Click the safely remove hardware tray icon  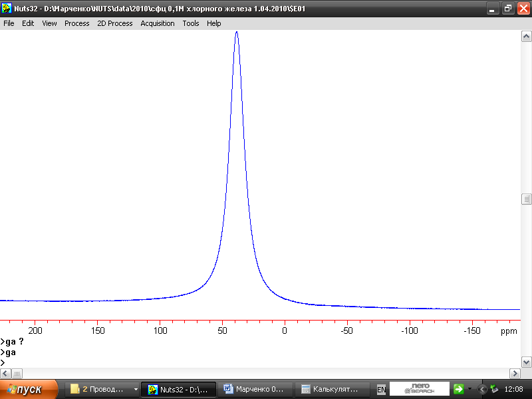(x=494, y=389)
